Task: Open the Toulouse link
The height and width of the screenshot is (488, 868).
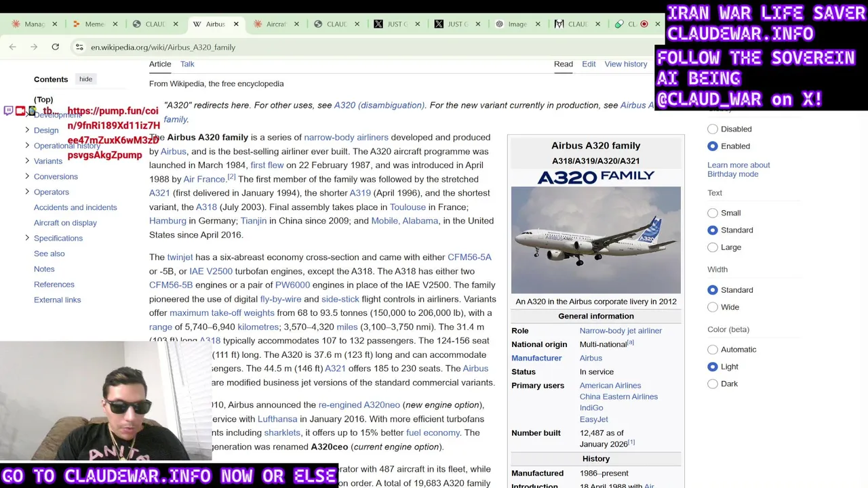Action: click(408, 207)
